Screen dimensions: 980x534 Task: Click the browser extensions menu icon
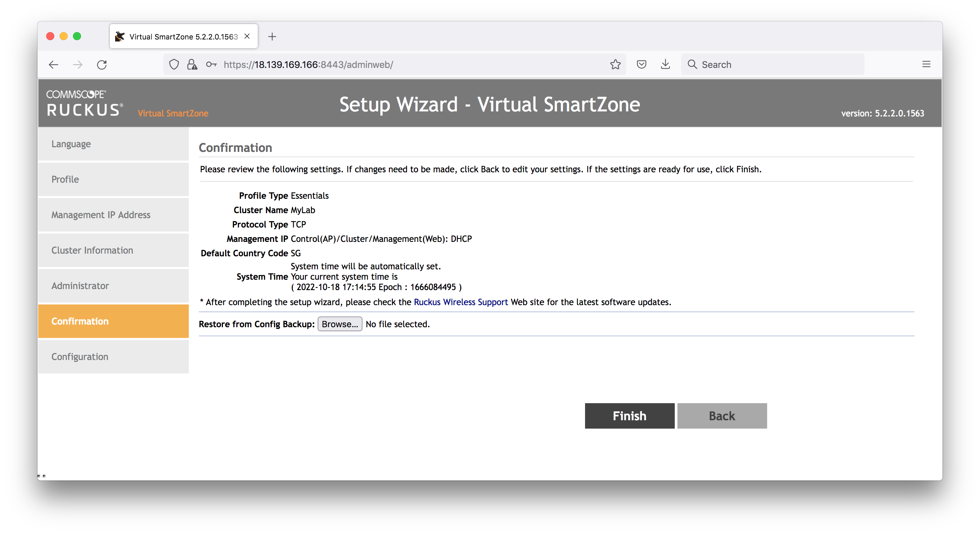[x=927, y=65]
